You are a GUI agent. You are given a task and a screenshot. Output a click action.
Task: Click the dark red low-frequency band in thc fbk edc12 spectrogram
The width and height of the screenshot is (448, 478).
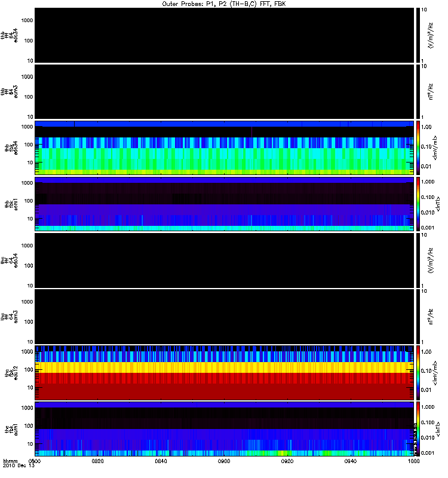224,391
